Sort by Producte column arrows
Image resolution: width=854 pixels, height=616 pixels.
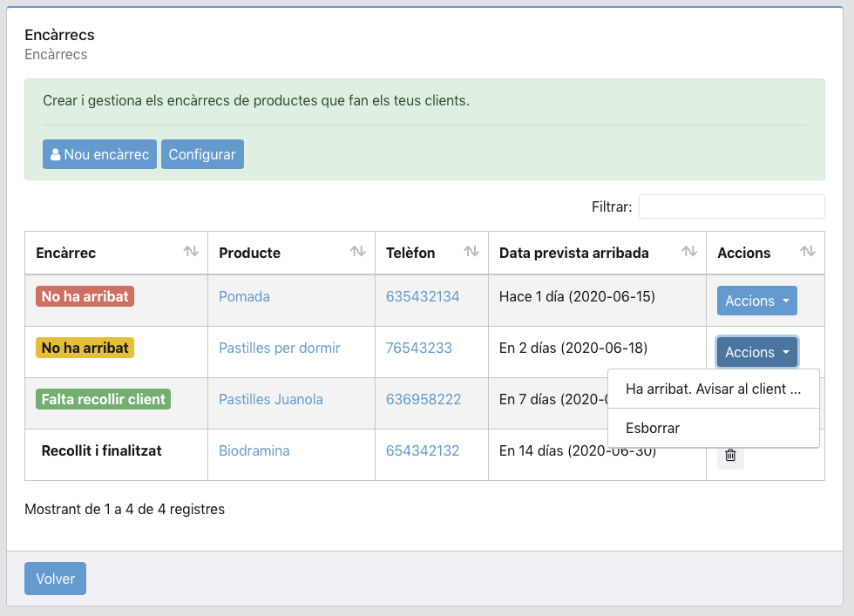coord(357,252)
